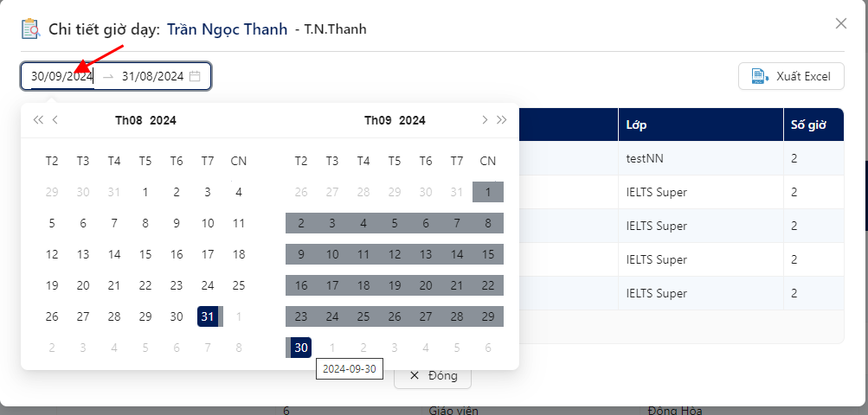The image size is (868, 415).
Task: Click the clipboard icon beside Chi tiết giờ dạy
Action: coord(30,29)
